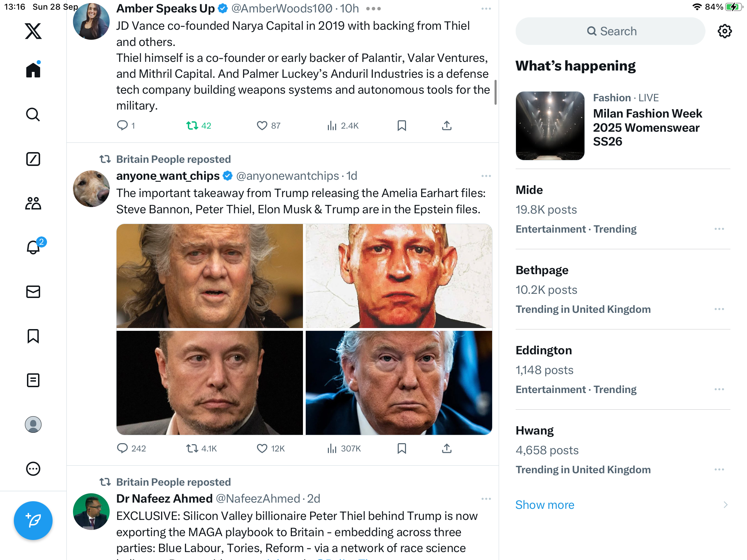The height and width of the screenshot is (560, 747).
Task: Undo repost on Amber Speaks Up post
Action: [192, 125]
